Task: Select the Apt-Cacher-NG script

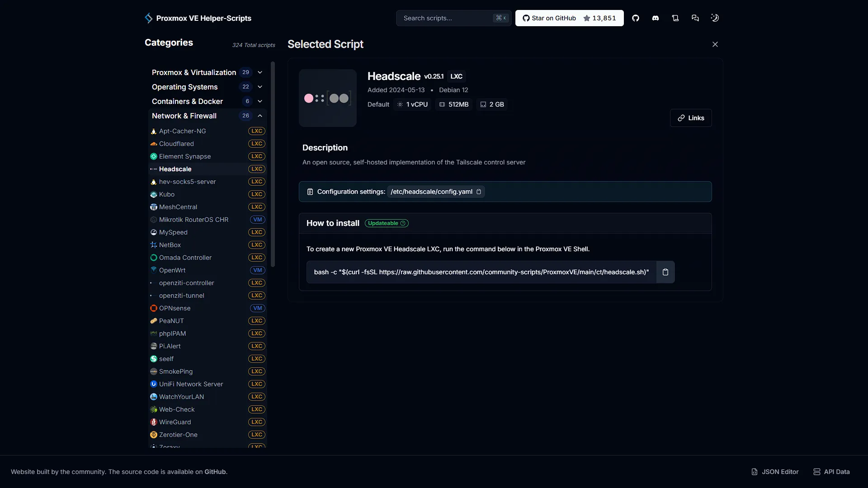Action: click(208, 131)
